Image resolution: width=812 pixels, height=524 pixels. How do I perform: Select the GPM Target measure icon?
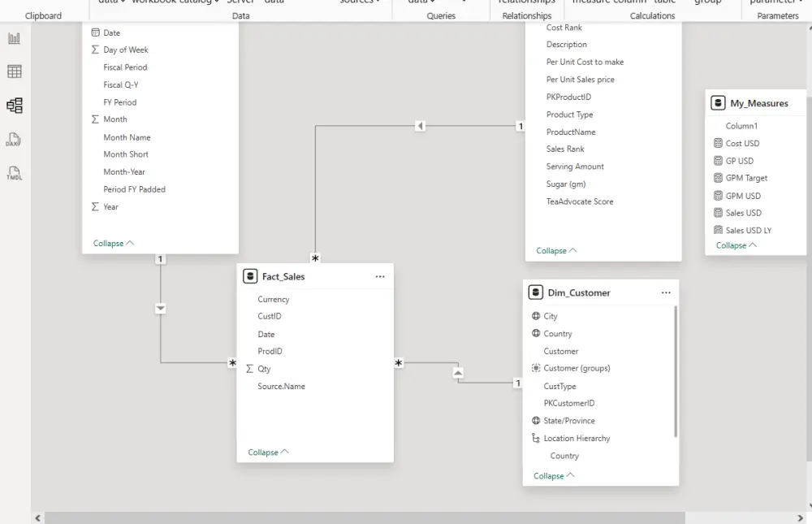tap(718, 178)
